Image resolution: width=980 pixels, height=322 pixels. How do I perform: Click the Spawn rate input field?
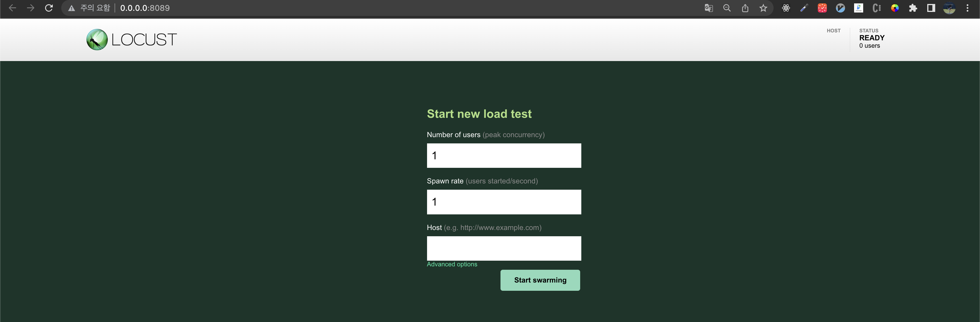504,202
